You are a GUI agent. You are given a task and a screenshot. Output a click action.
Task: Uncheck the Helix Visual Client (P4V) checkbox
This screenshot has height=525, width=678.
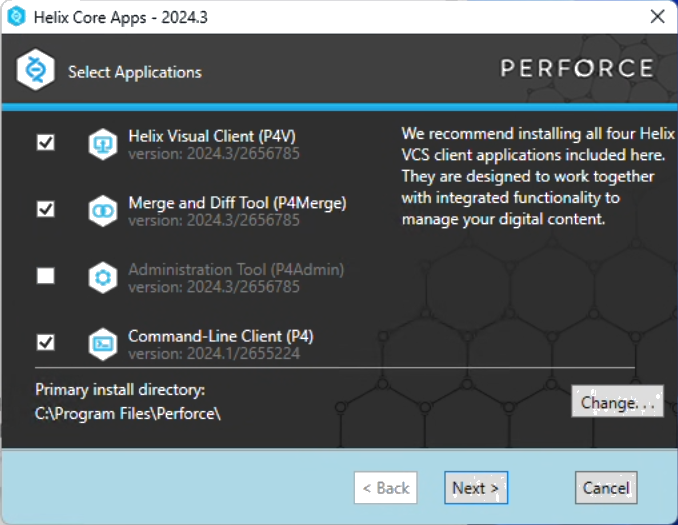click(x=45, y=143)
